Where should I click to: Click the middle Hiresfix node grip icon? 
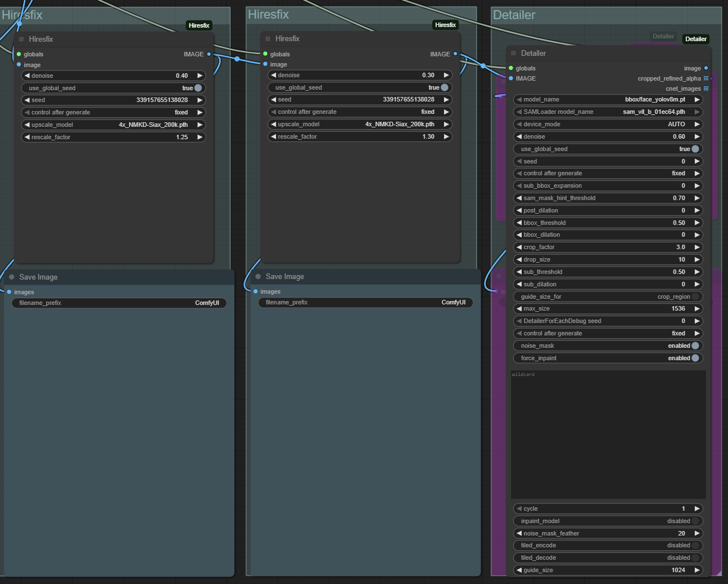pyautogui.click(x=268, y=38)
